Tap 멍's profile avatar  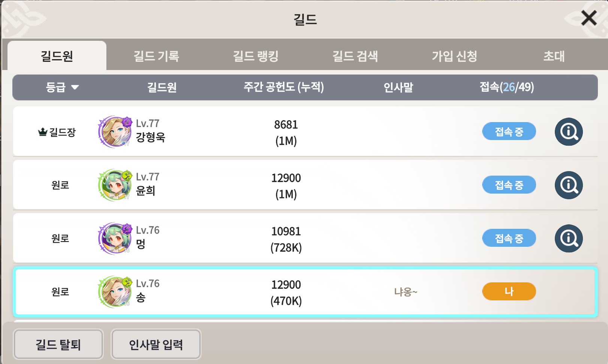[115, 239]
